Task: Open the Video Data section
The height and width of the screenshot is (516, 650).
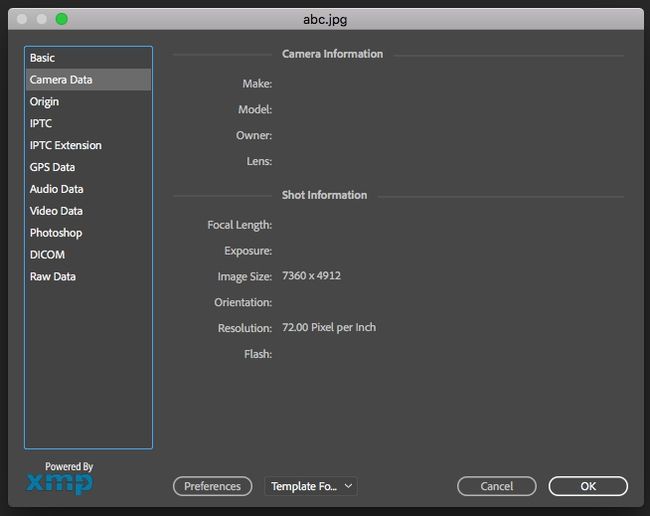Action: (x=57, y=212)
